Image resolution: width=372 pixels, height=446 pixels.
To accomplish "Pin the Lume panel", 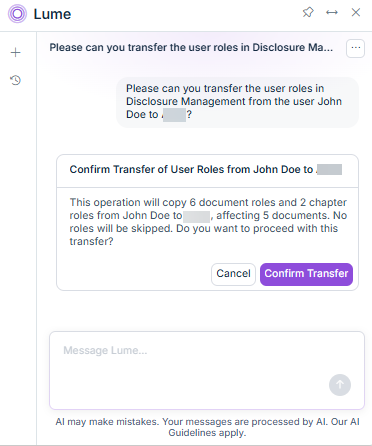I will [x=308, y=12].
